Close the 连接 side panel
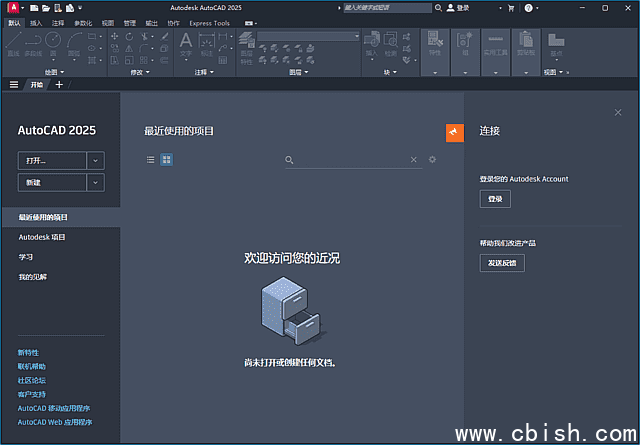This screenshot has width=640, height=445. [618, 112]
